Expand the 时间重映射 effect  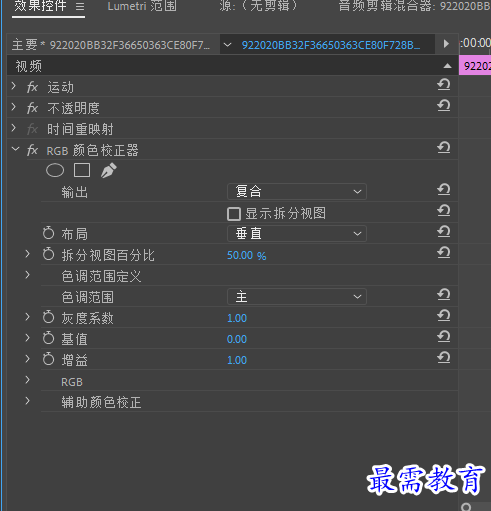pyautogui.click(x=14, y=128)
